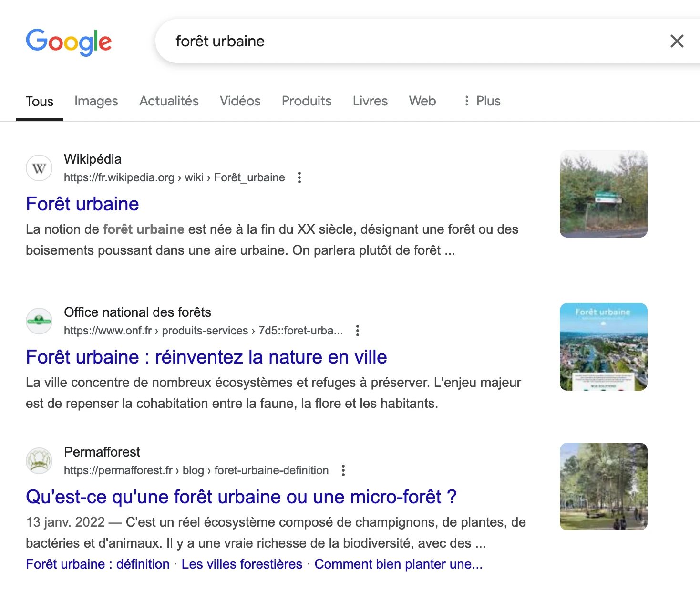The height and width of the screenshot is (603, 700).
Task: Click the Wikipedia favicon
Action: coord(39,168)
